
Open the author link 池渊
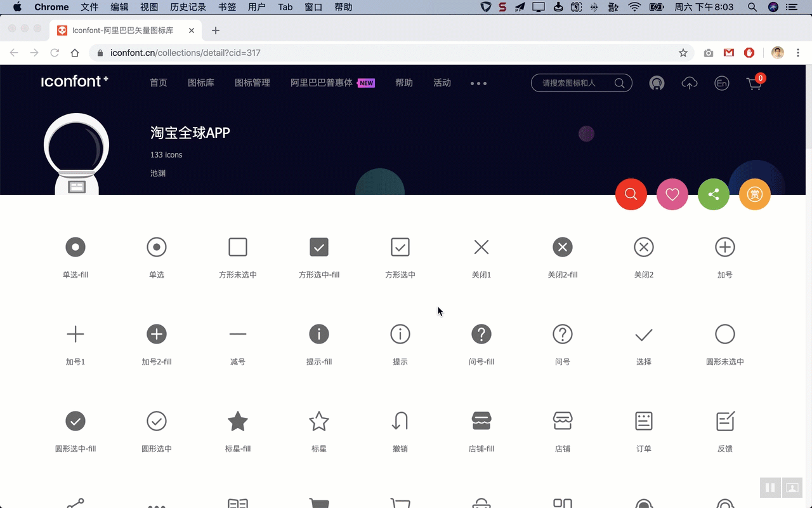pyautogui.click(x=158, y=173)
